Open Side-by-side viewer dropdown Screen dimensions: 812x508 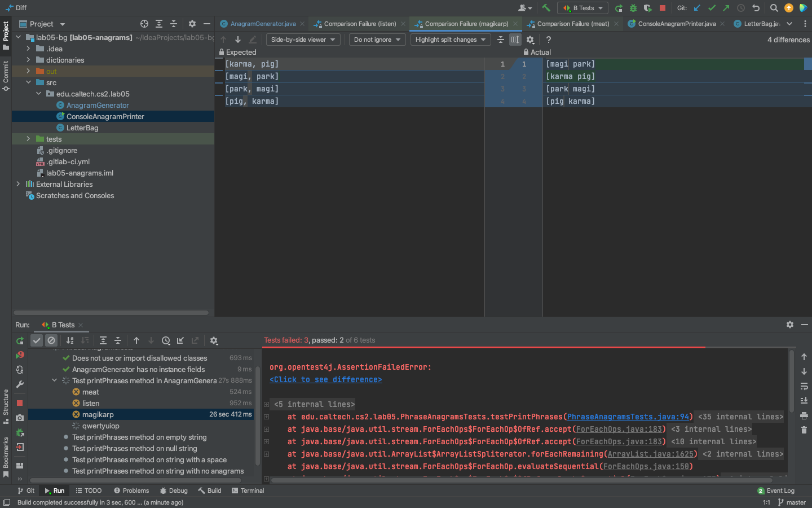point(303,40)
